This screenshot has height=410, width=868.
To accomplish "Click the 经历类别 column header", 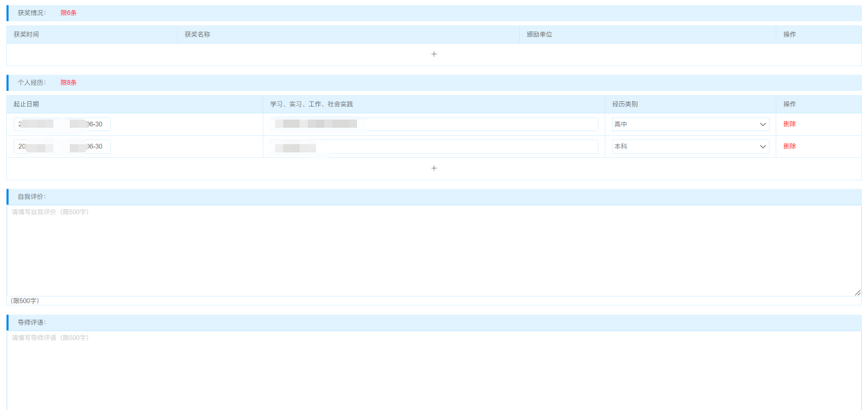I will click(624, 104).
